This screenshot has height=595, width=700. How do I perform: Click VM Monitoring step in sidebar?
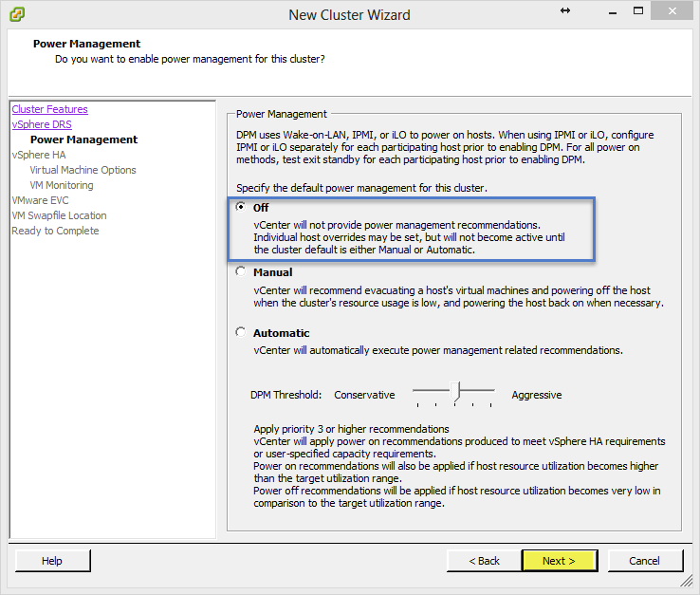(x=62, y=185)
